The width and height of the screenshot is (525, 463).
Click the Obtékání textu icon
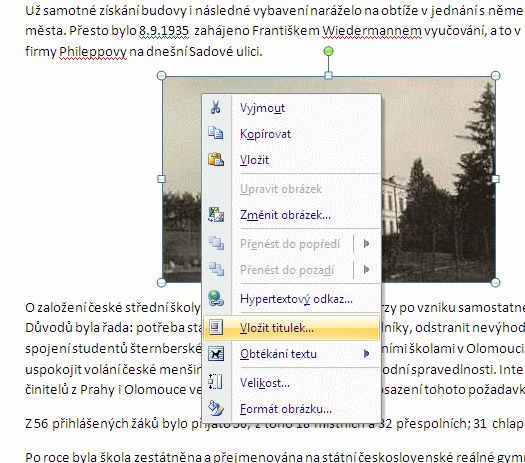point(216,354)
